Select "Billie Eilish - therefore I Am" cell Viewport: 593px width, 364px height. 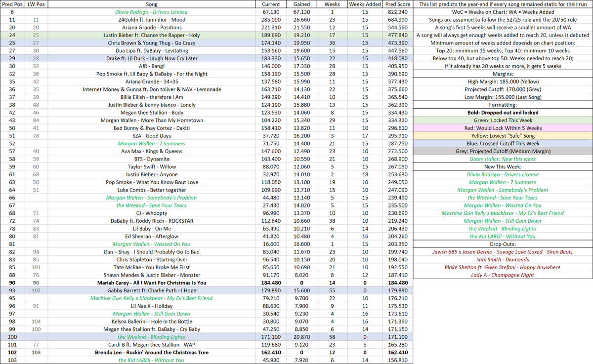tap(152, 97)
